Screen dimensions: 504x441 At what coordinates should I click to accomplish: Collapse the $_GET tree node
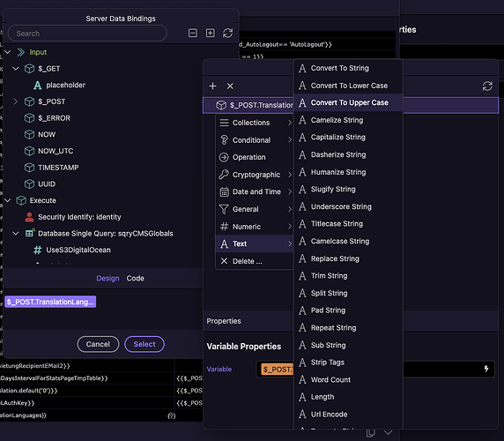[15, 69]
